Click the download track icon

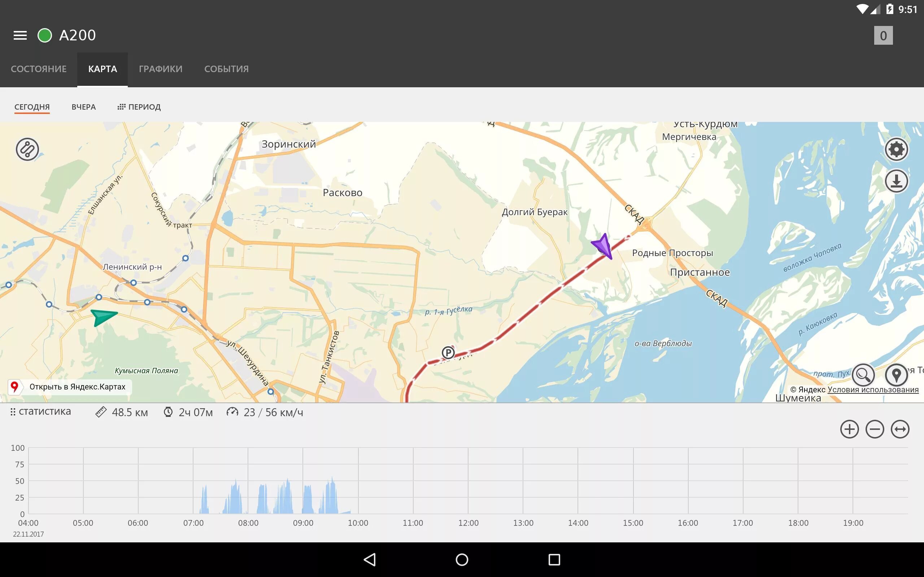[x=896, y=181]
